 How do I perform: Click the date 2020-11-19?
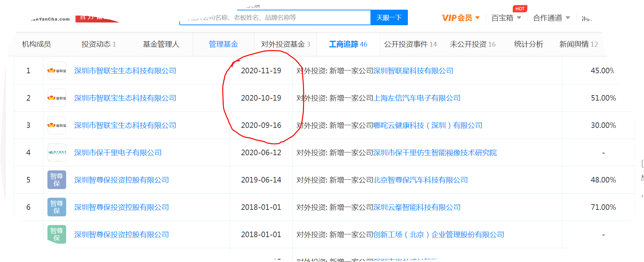(x=261, y=71)
